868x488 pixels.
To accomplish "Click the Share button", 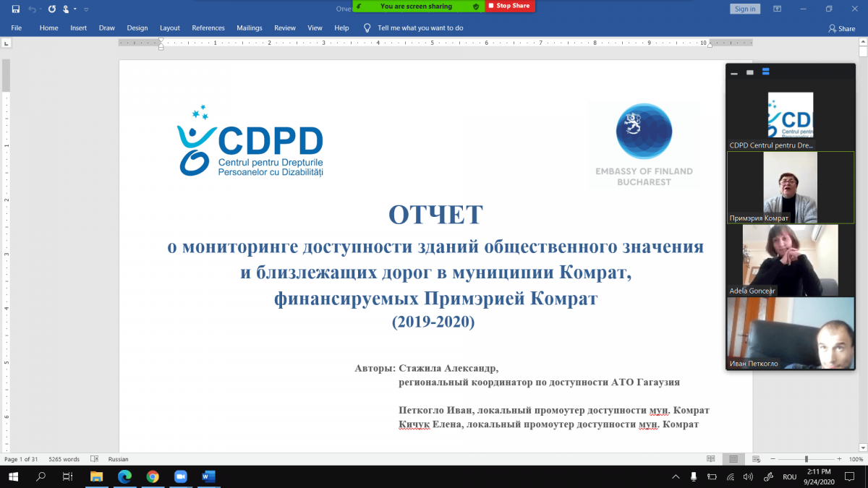I will coord(842,29).
